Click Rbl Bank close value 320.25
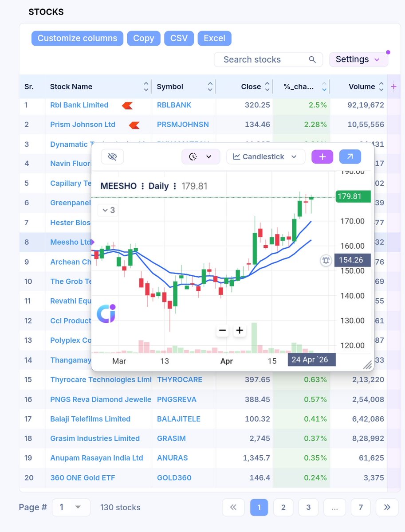 point(257,105)
